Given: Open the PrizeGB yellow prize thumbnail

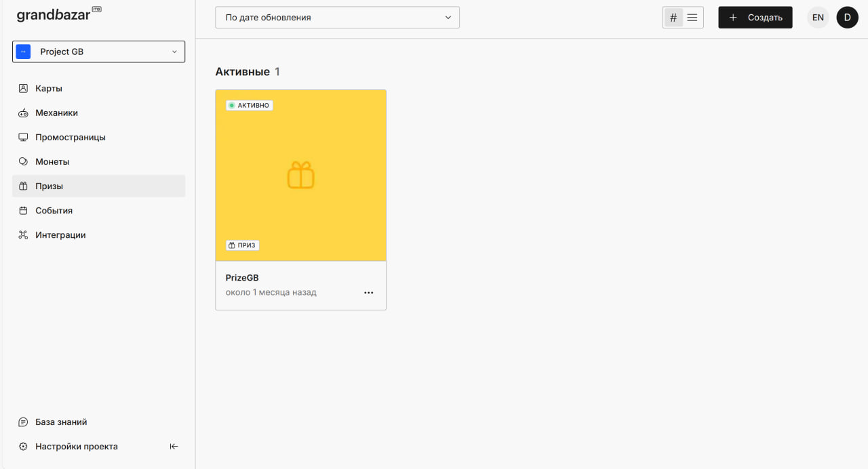Looking at the screenshot, I should [x=300, y=176].
